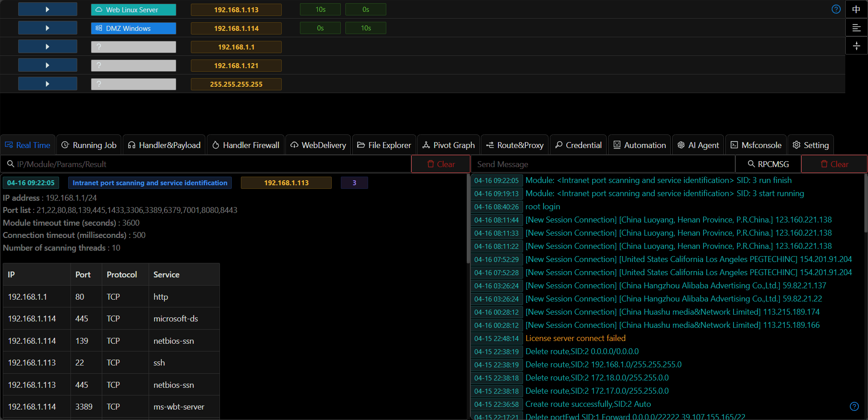Open the AI Agent tab
The image size is (868, 420).
point(698,145)
